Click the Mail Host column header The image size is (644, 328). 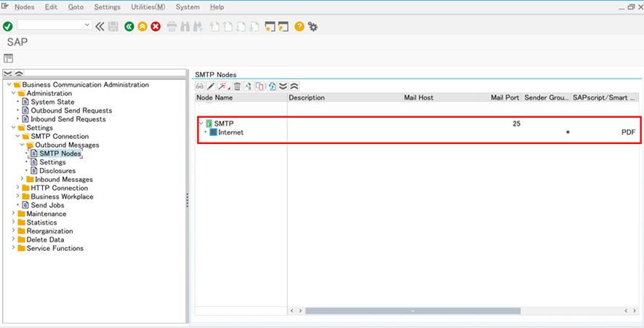point(418,97)
